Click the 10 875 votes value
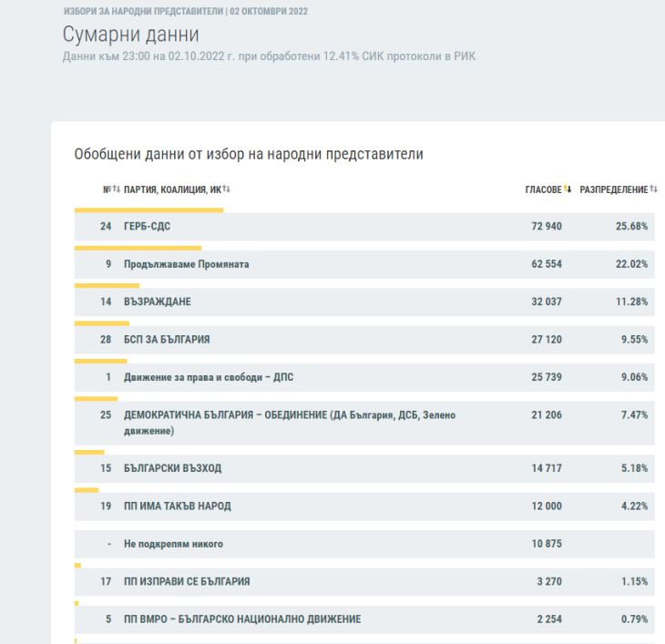This screenshot has width=665, height=644. [547, 544]
